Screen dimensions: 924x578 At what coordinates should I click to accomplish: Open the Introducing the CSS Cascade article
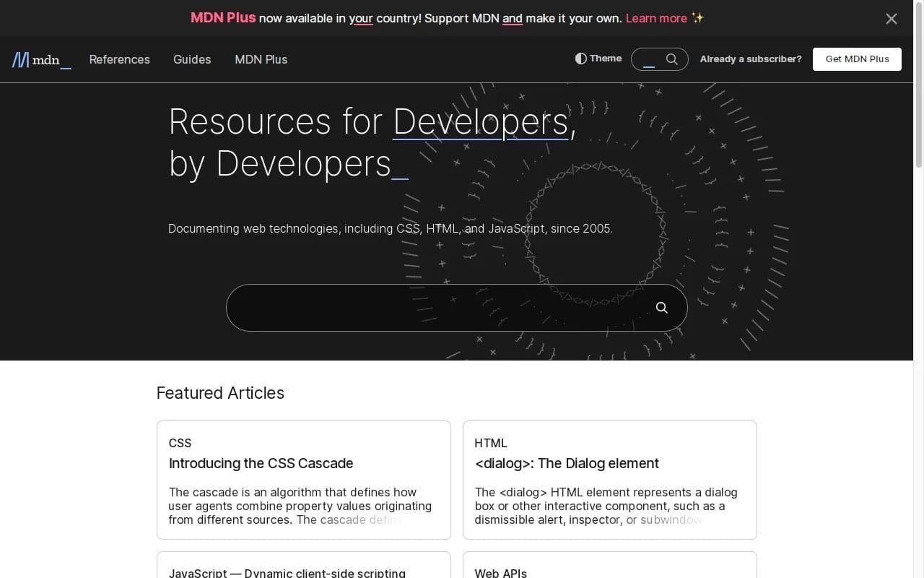261,463
